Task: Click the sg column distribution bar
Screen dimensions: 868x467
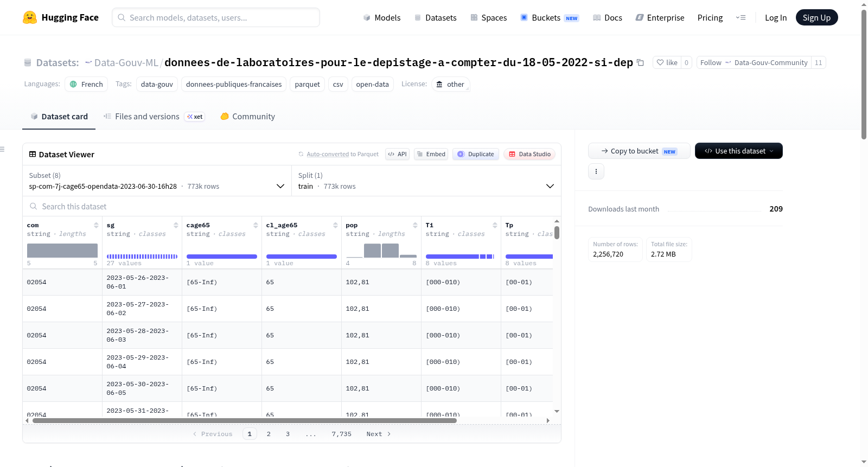Action: [x=142, y=257]
